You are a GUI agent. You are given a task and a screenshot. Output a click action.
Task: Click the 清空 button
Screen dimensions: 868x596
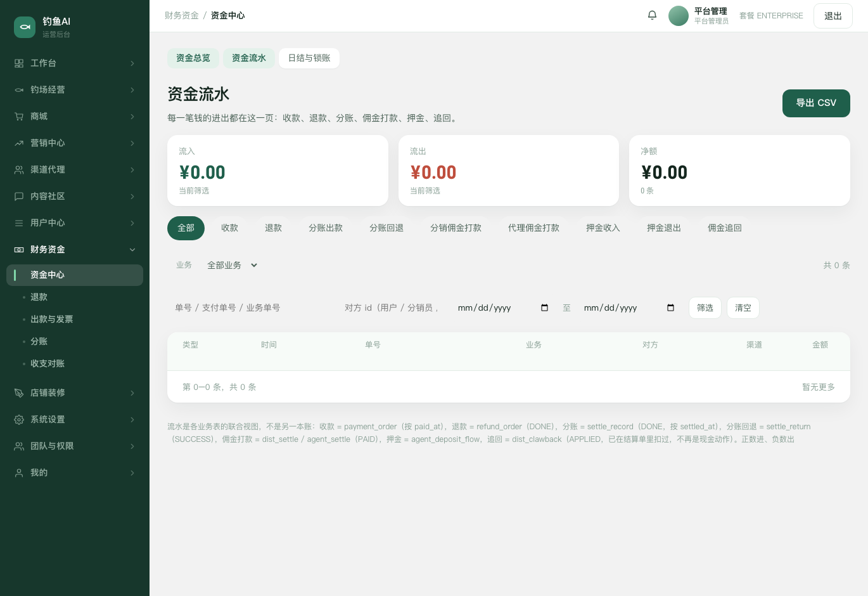743,308
